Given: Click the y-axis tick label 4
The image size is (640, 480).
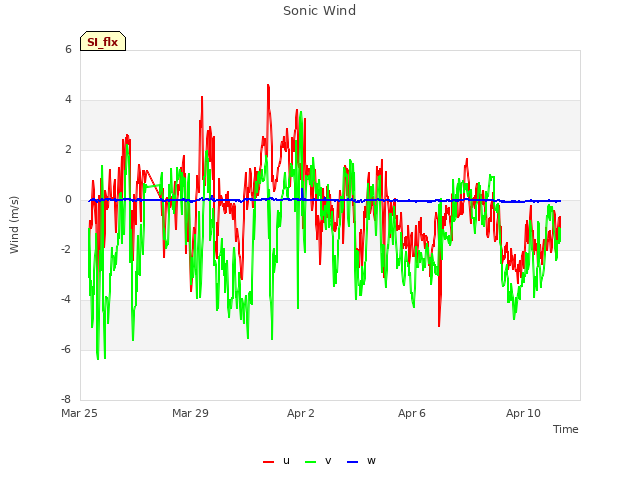Looking at the screenshot, I should [x=68, y=100].
